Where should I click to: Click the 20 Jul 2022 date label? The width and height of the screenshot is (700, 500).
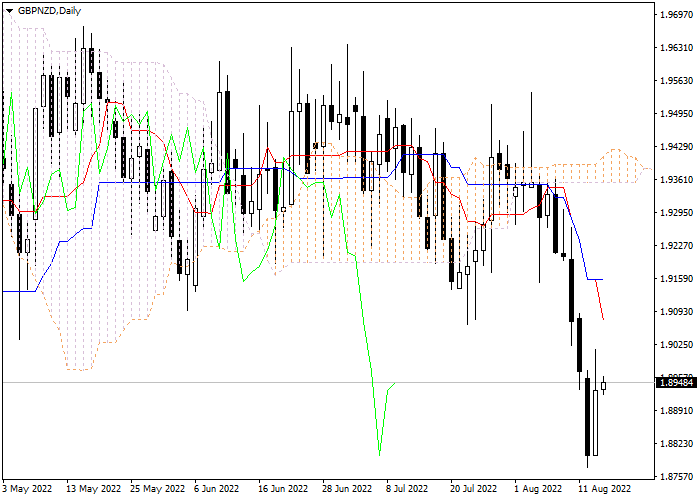point(473,489)
